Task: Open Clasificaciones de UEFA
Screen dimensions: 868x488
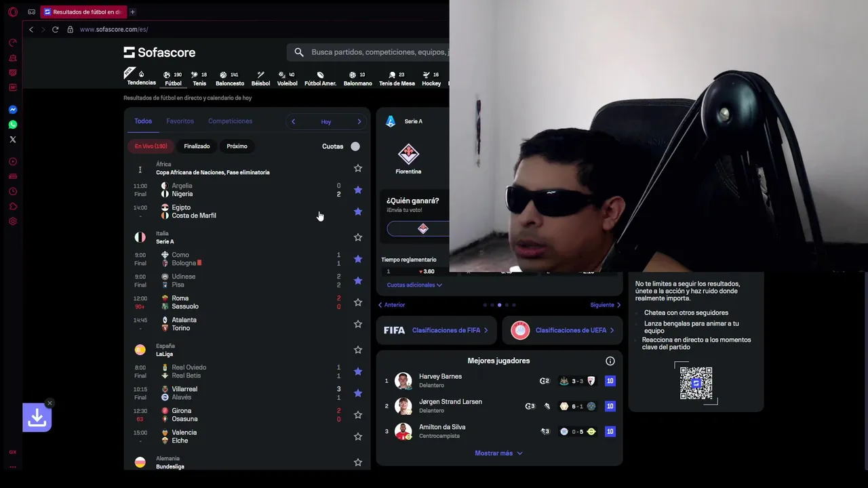Action: tap(562, 331)
